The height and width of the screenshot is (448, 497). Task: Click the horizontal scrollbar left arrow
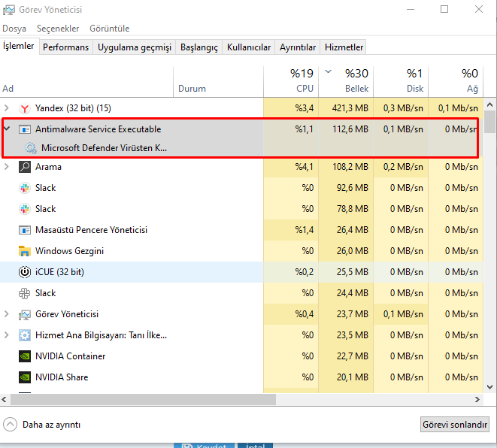pos(4,400)
